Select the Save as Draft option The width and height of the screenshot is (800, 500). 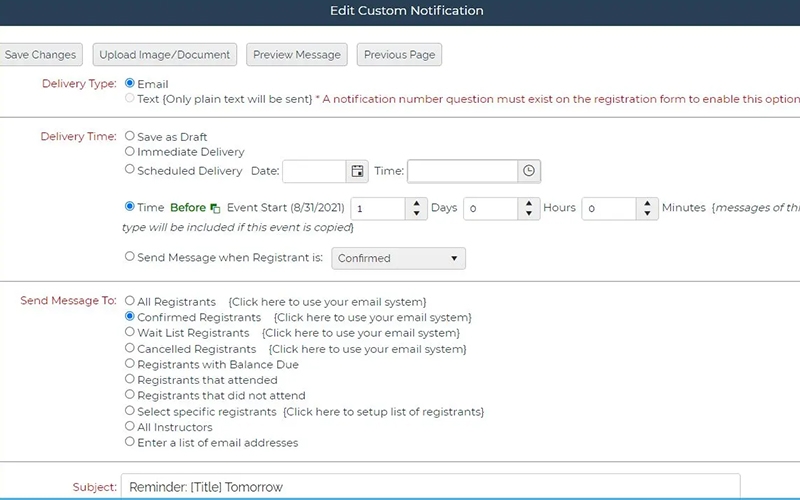130,136
